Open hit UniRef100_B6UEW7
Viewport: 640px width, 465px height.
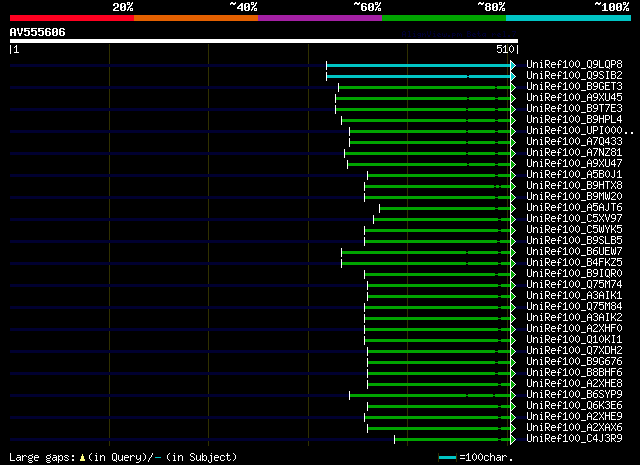click(574, 251)
